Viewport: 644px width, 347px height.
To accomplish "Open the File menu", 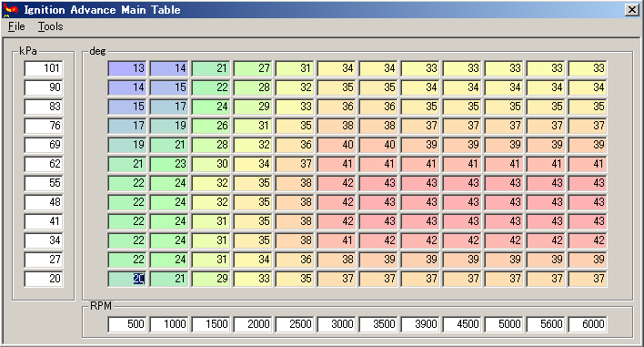I will click(16, 26).
